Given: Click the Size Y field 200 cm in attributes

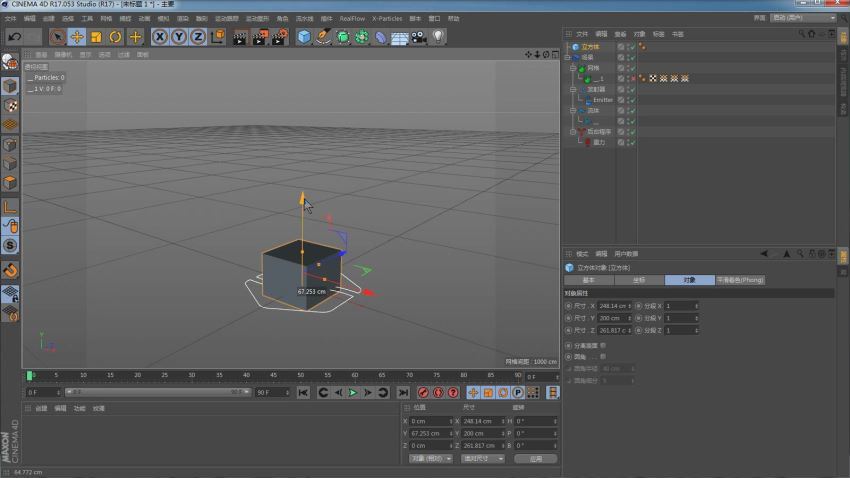Looking at the screenshot, I should tap(615, 318).
